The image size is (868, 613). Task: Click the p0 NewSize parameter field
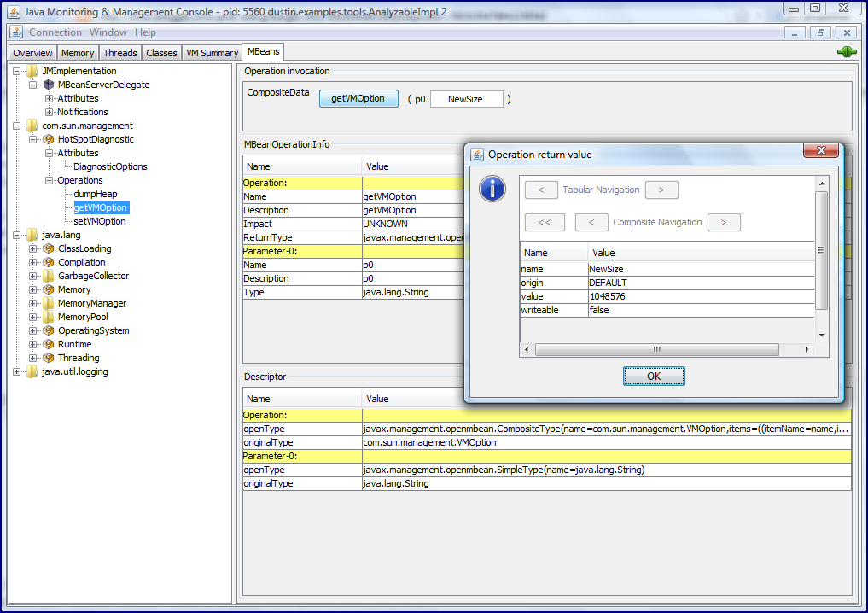point(466,99)
